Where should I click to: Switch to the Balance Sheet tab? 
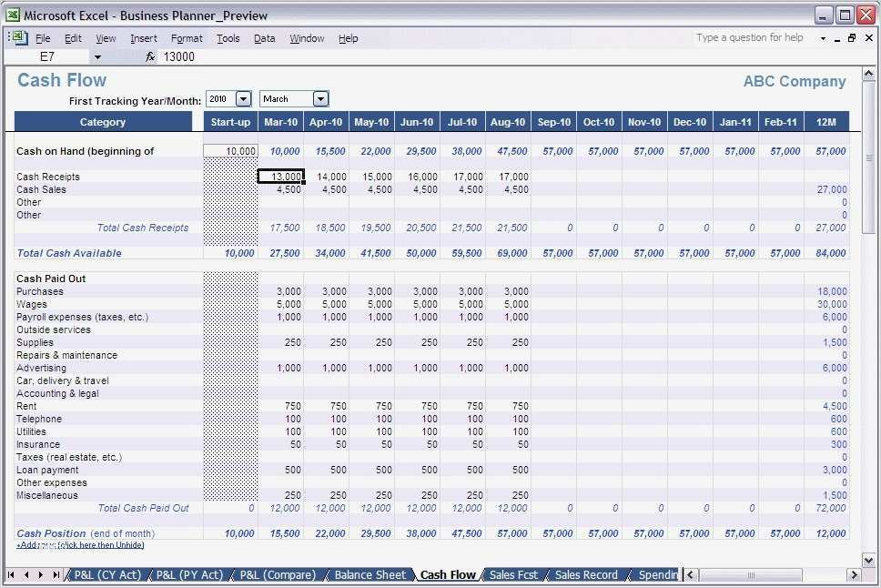point(369,574)
